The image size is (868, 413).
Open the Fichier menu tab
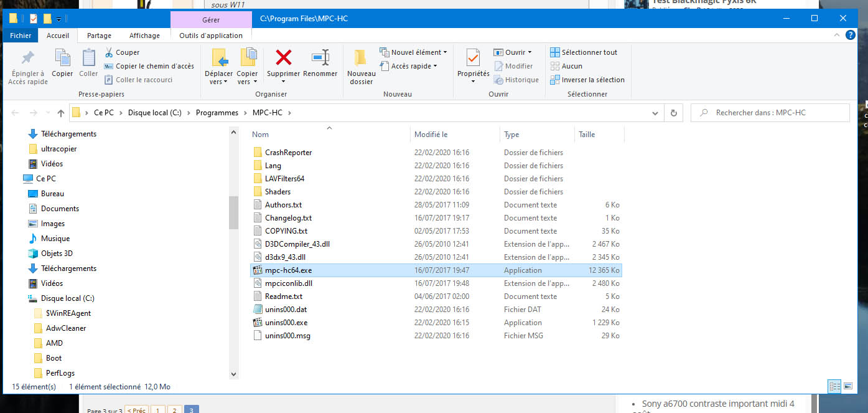coord(21,36)
